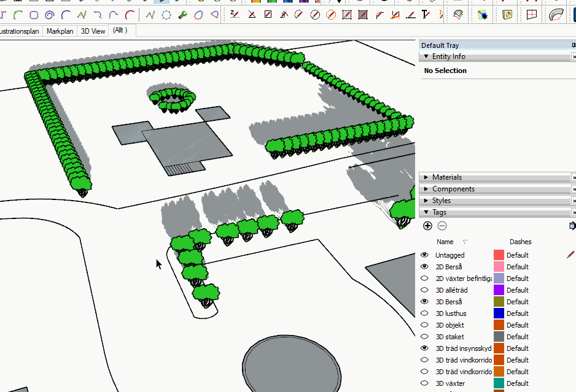Switch to the Markplan scene tab

tap(60, 31)
